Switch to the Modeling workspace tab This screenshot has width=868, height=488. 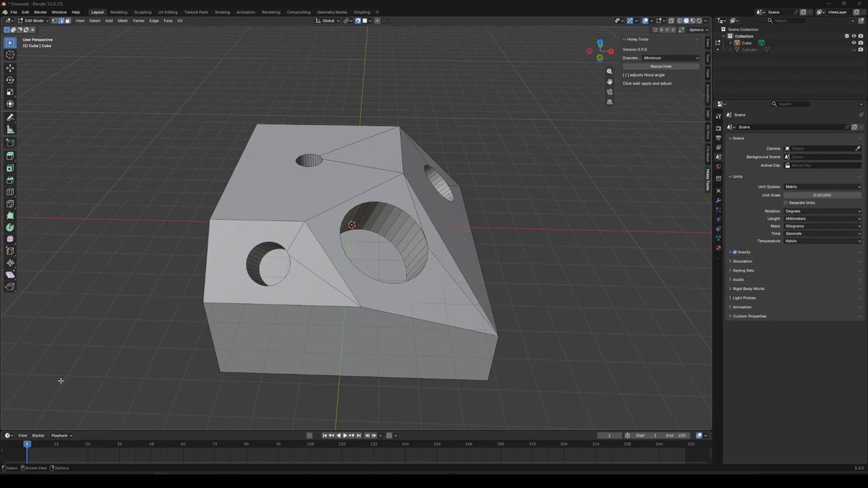119,12
